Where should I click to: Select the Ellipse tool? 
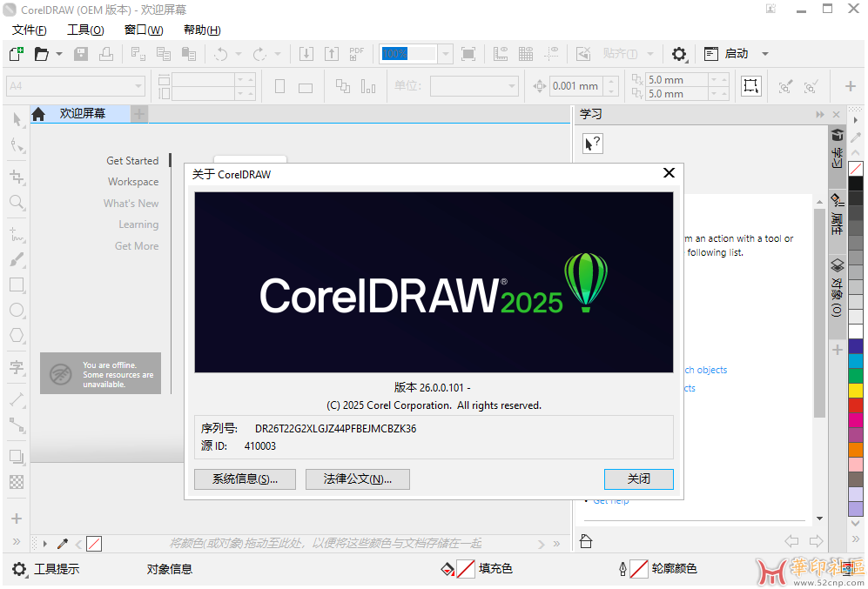pyautogui.click(x=17, y=310)
